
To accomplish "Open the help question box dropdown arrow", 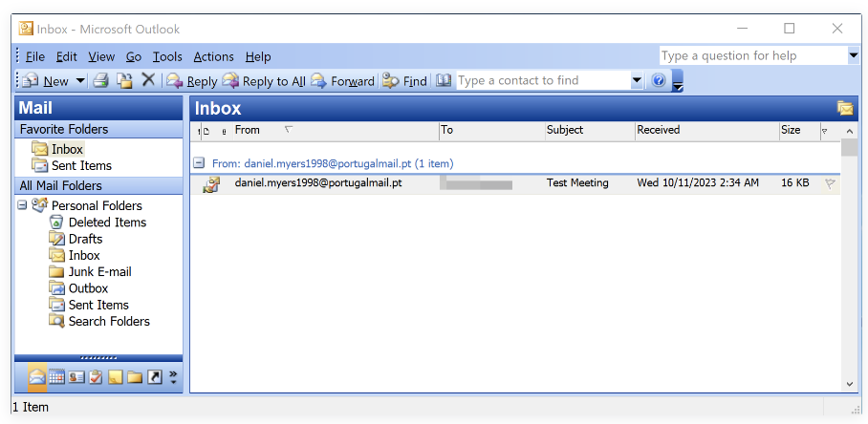I will [x=854, y=55].
